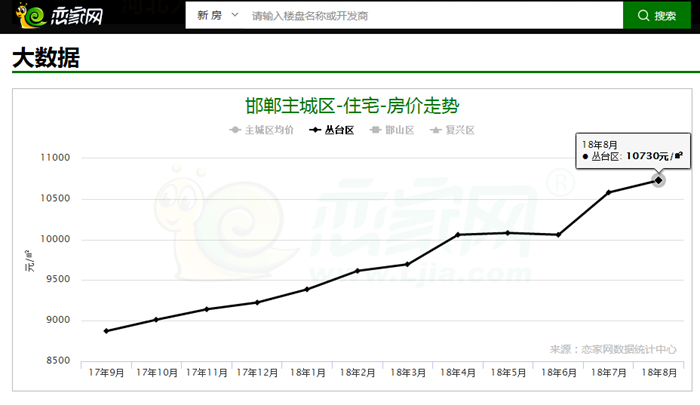The height and width of the screenshot is (405, 700).
Task: Click the 18年3月 axis label
Action: pos(408,372)
